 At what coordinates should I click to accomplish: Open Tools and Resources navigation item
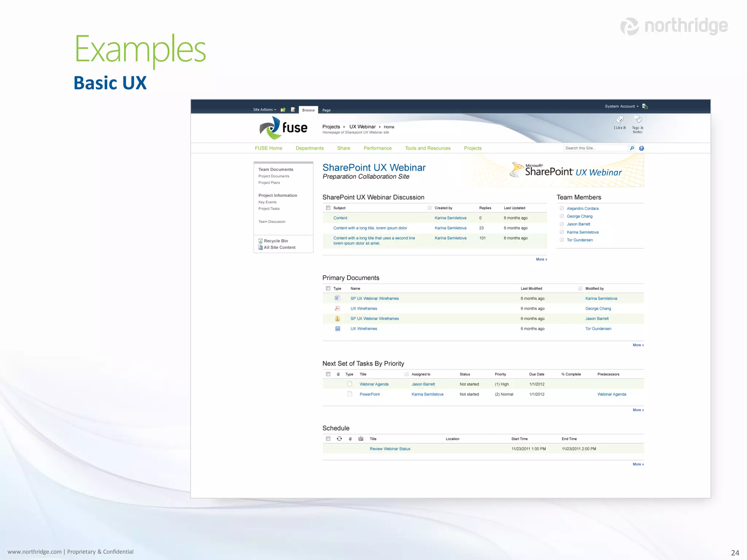point(428,148)
